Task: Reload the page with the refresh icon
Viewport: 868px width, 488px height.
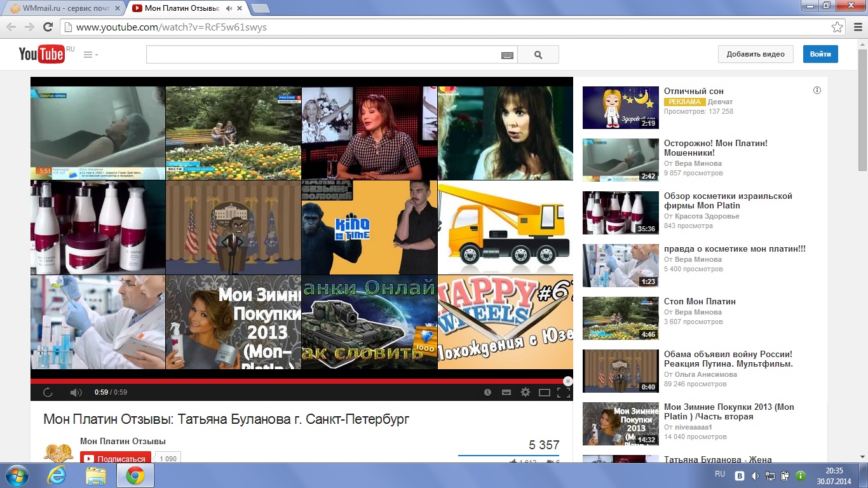Action: point(48,27)
